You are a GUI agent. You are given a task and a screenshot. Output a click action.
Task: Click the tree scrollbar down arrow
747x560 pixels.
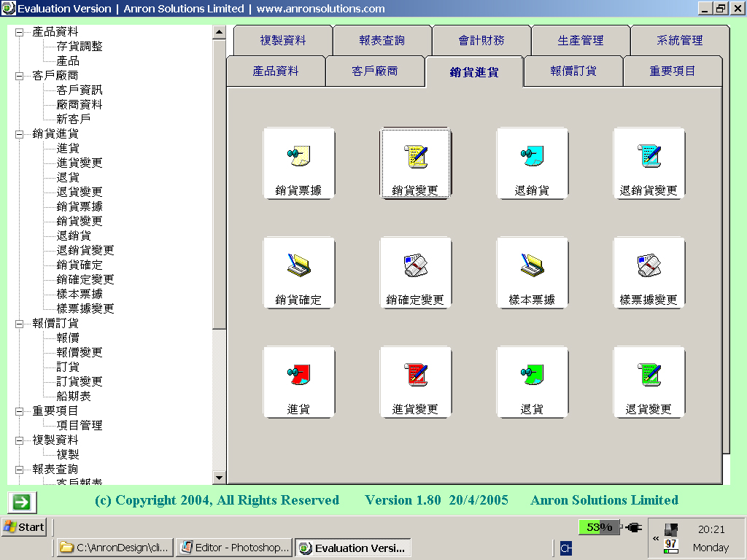click(219, 478)
